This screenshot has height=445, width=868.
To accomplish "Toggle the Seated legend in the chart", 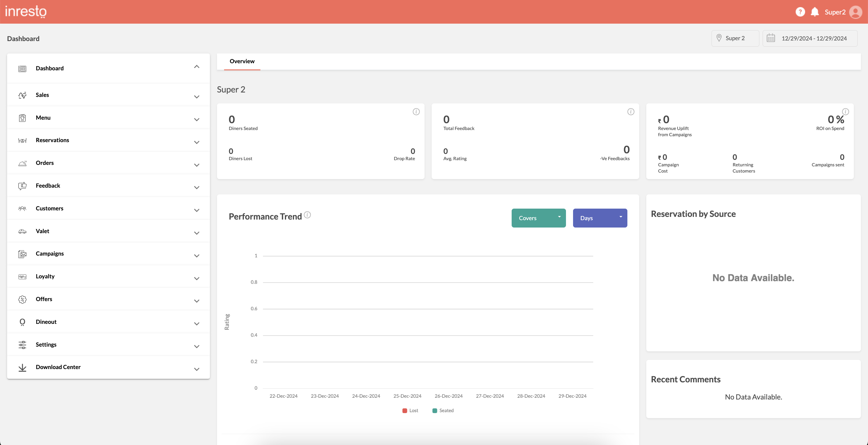I will (443, 410).
